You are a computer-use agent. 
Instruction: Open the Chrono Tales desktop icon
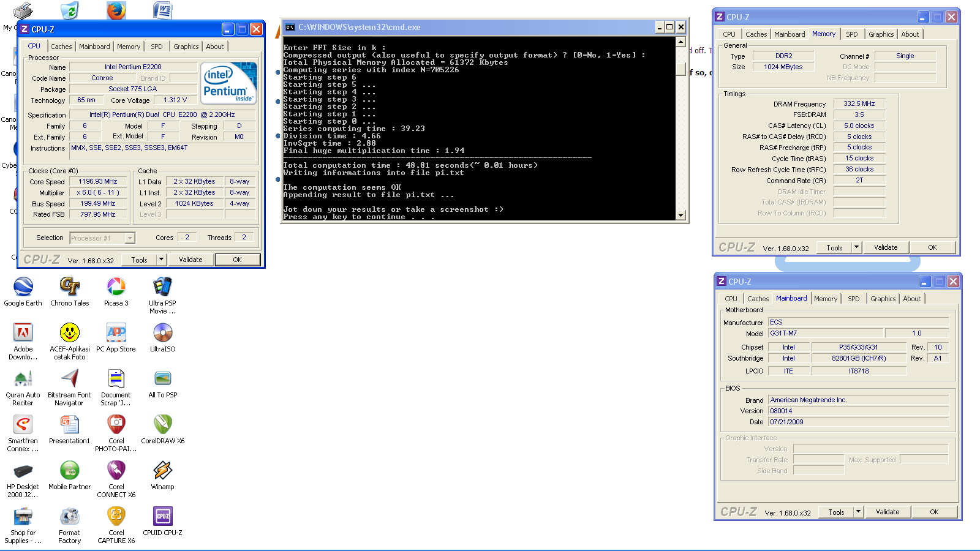point(70,287)
